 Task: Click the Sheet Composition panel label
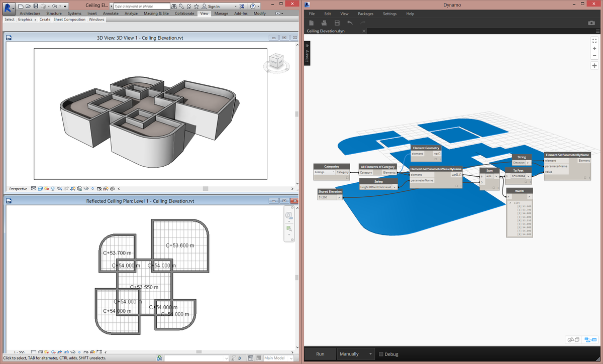(69, 20)
